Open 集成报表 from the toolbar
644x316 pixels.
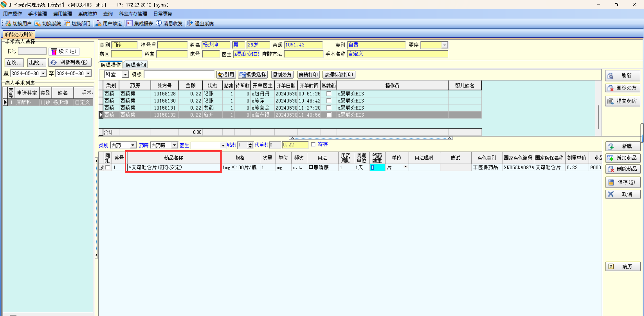[140, 24]
